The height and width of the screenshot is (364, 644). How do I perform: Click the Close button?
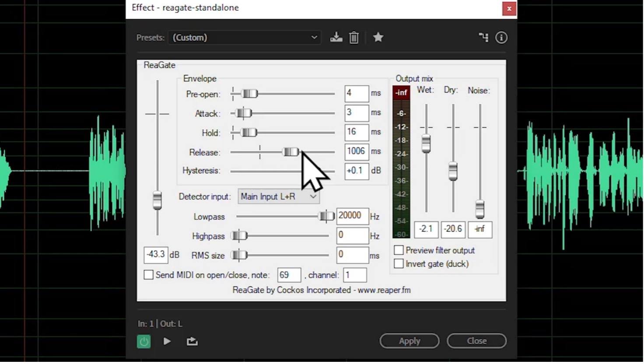pos(476,341)
